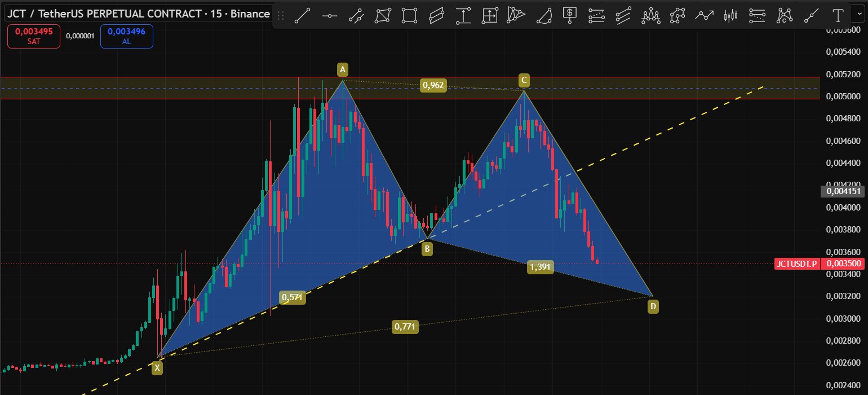Select point B label of the pattern
The height and width of the screenshot is (395, 868).
click(427, 248)
